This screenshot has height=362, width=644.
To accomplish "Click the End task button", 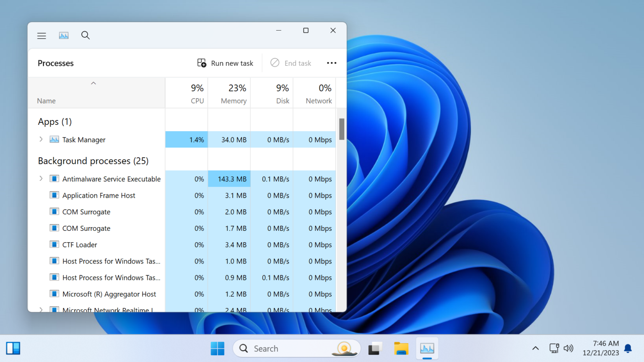I will point(291,63).
